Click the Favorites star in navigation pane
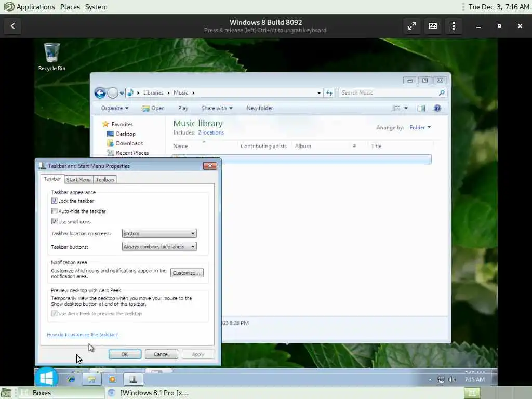This screenshot has width=532, height=399. 105,124
